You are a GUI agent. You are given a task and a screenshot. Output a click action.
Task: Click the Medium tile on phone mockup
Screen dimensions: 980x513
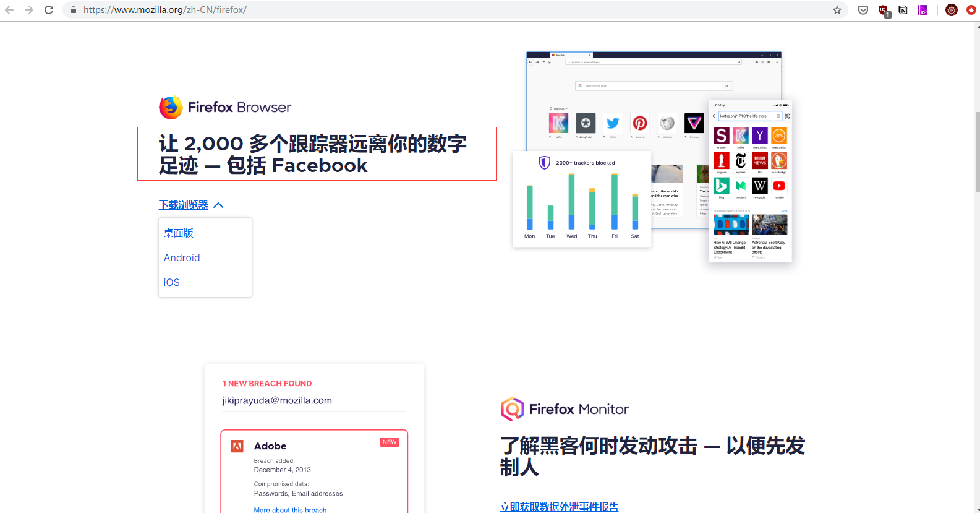[741, 186]
